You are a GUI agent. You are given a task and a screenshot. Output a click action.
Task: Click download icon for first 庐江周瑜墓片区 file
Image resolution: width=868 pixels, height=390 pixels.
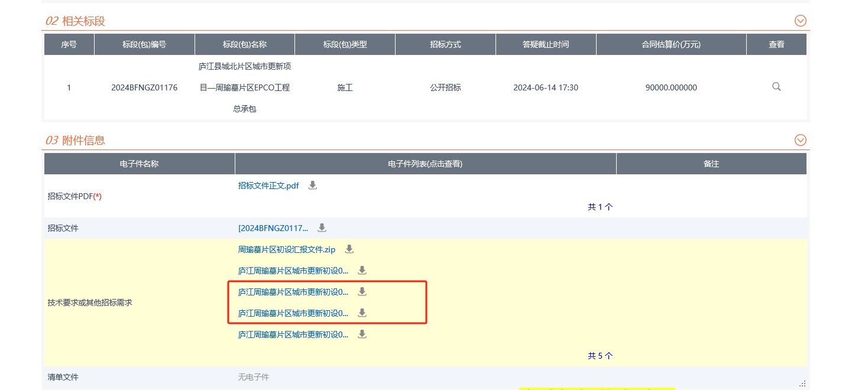tap(362, 271)
